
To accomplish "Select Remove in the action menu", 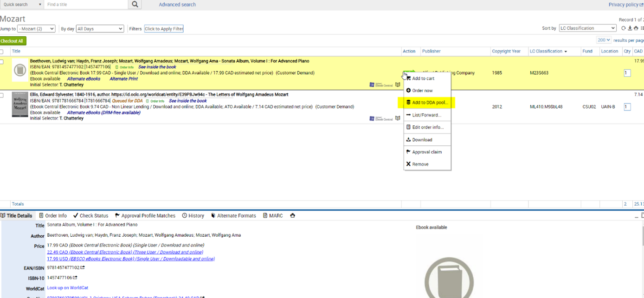I will pyautogui.click(x=427, y=164).
